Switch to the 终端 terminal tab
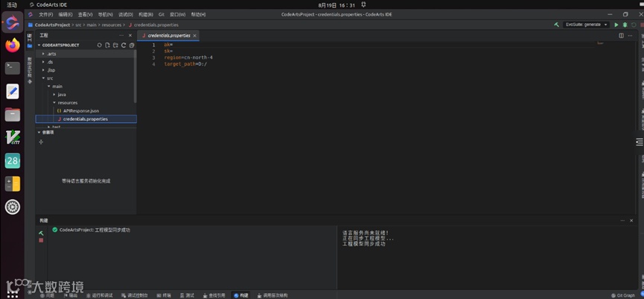Screen dimensions: 644x299 point(164,295)
